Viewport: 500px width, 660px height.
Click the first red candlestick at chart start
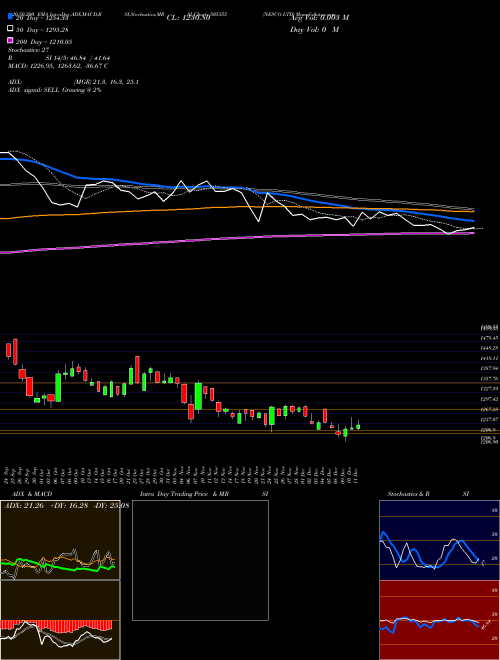tap(8, 350)
